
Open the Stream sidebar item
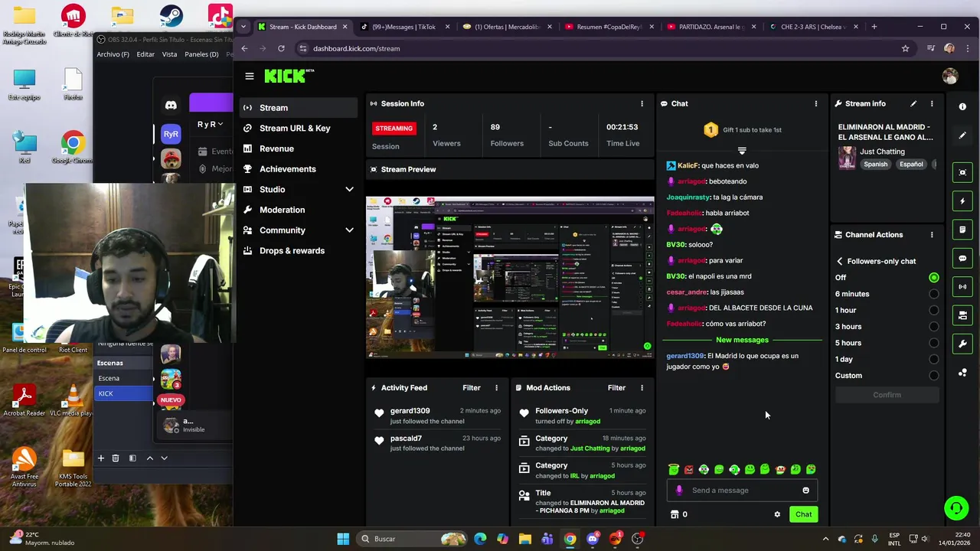298,108
